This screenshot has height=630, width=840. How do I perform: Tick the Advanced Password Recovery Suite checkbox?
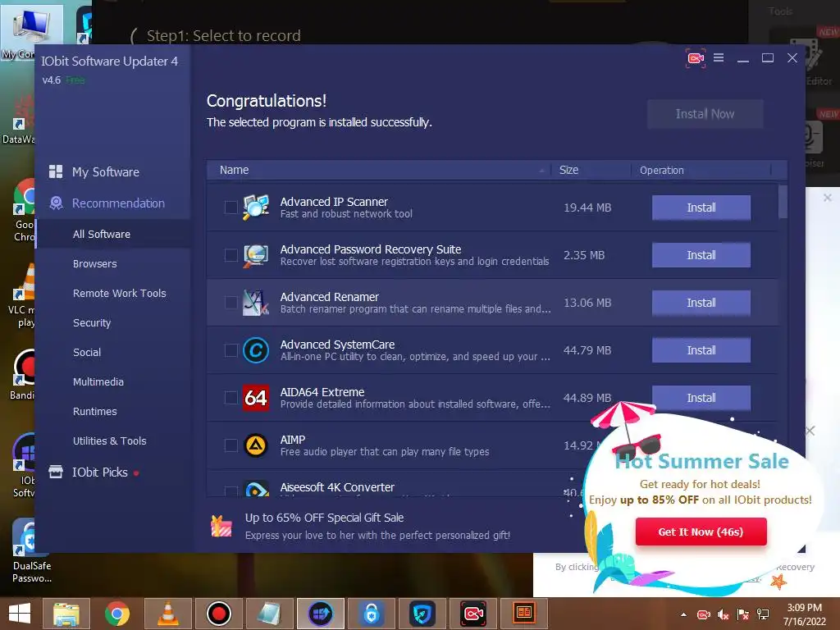[231, 255]
